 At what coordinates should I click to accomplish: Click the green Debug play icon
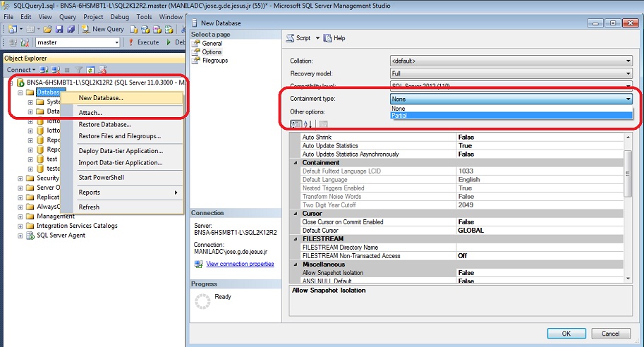click(169, 42)
